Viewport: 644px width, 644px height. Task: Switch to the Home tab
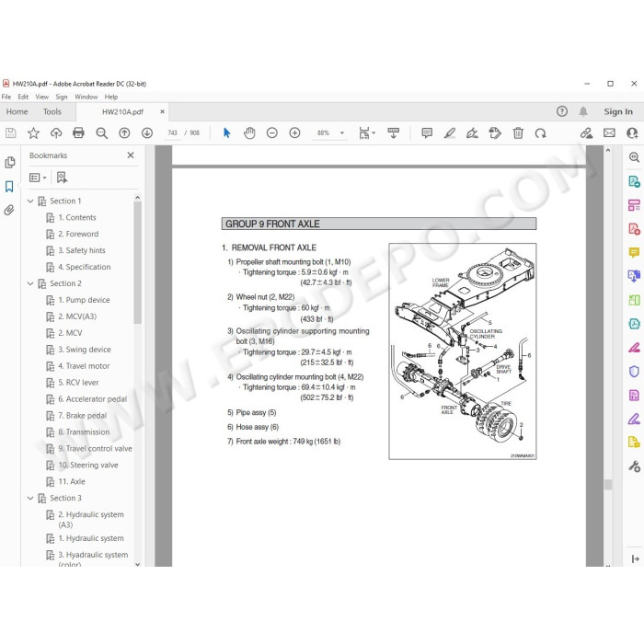pyautogui.click(x=17, y=111)
